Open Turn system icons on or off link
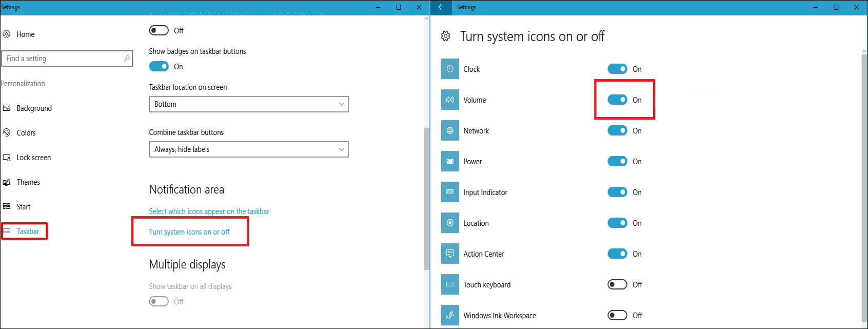 pos(189,232)
